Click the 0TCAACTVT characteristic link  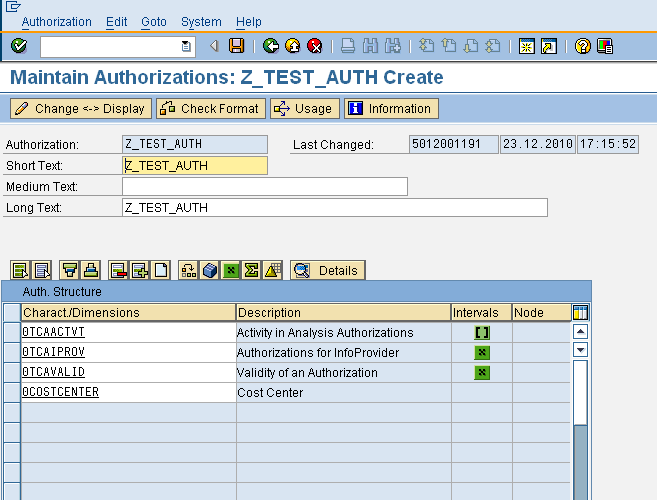tap(53, 332)
